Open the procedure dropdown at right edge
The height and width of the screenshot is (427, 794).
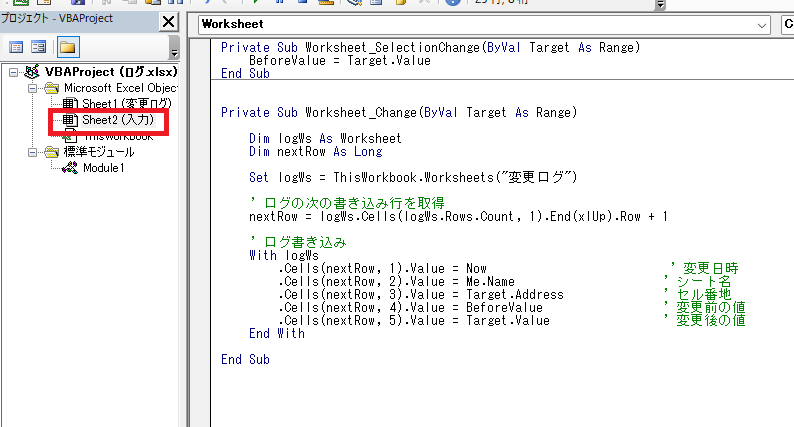(787, 24)
